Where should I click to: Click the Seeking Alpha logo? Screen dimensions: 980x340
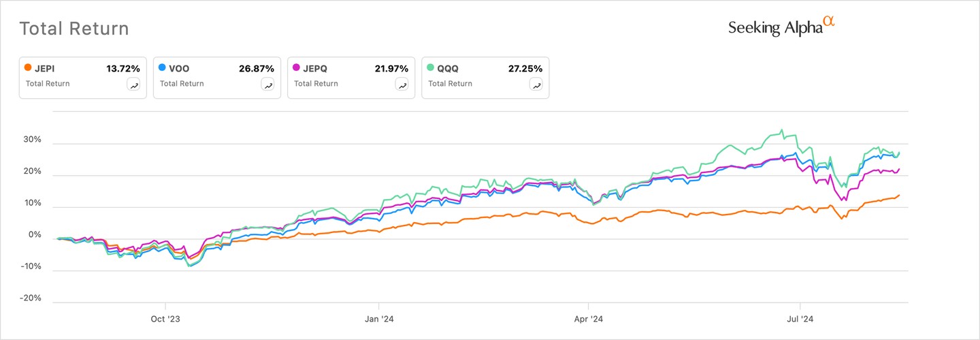pyautogui.click(x=781, y=27)
